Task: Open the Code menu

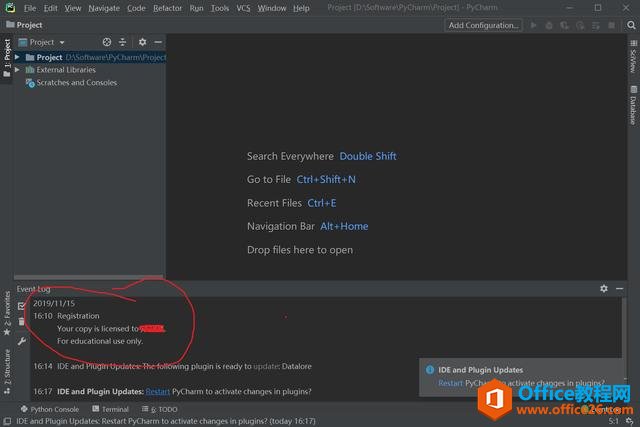Action: pos(136,8)
